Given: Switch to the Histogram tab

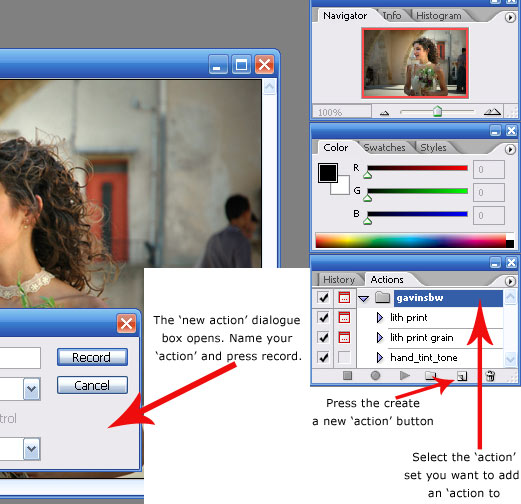Looking at the screenshot, I should (x=439, y=16).
